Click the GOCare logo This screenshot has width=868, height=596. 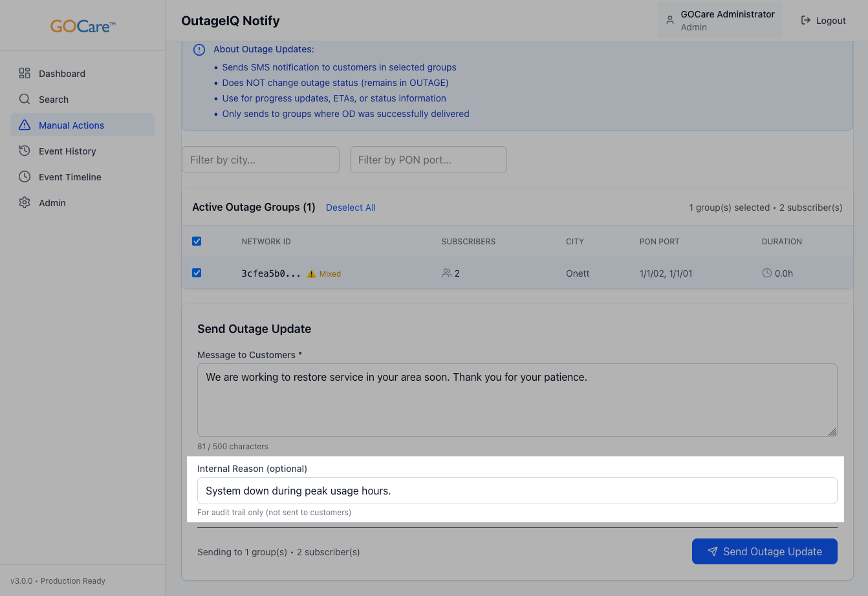[83, 27]
